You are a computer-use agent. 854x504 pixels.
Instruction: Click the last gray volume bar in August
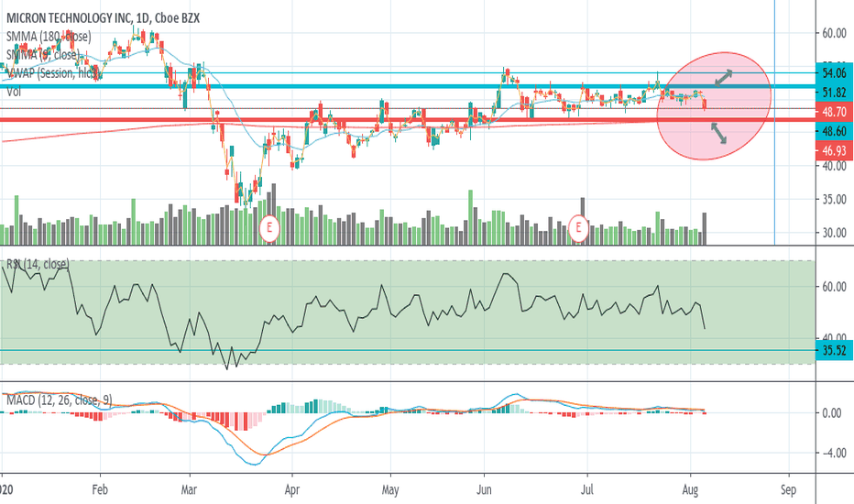[705, 228]
